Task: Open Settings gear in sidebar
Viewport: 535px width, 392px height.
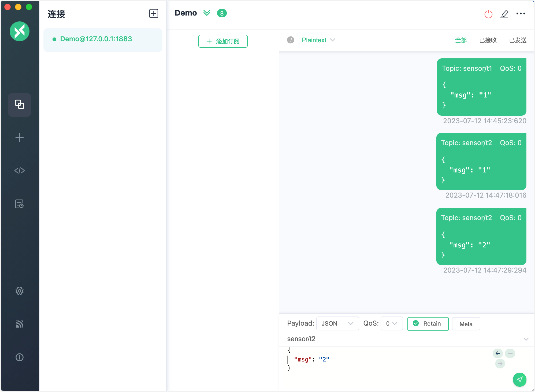Action: tap(19, 291)
